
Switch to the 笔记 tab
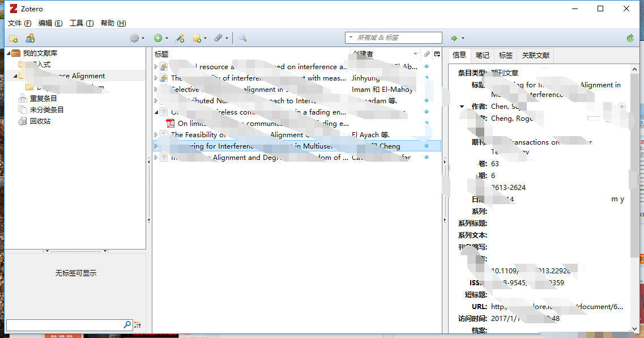[482, 55]
